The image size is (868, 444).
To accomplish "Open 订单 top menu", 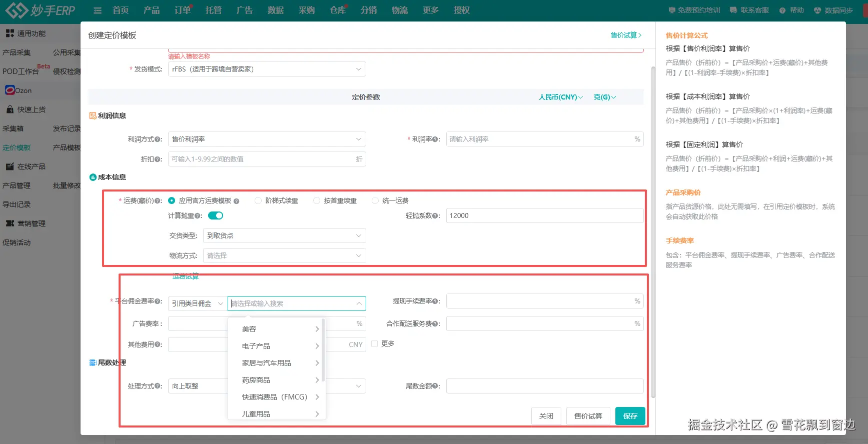I will click(x=183, y=10).
